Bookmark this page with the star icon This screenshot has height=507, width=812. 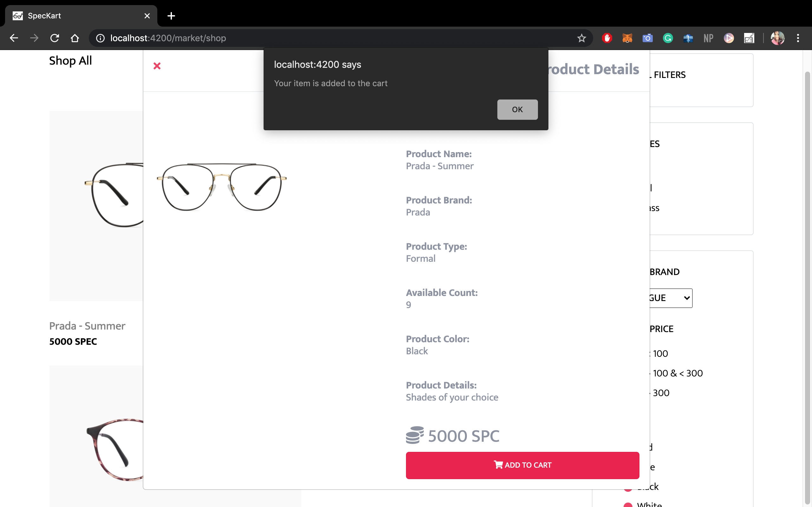[581, 38]
